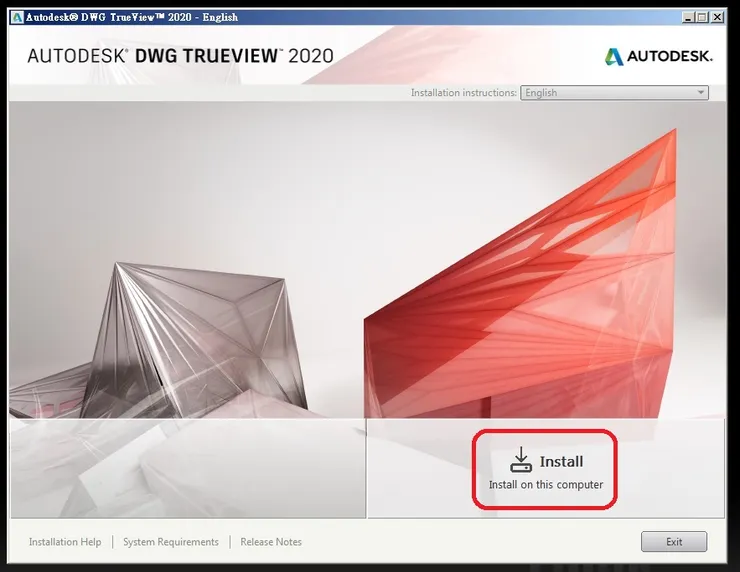Click the app icon in title bar
740x572 pixels.
pos(17,17)
